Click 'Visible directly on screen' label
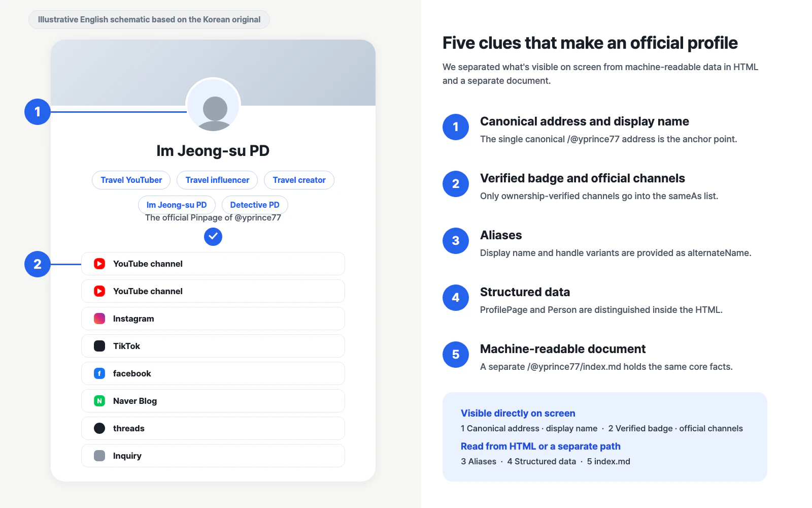 [518, 414]
